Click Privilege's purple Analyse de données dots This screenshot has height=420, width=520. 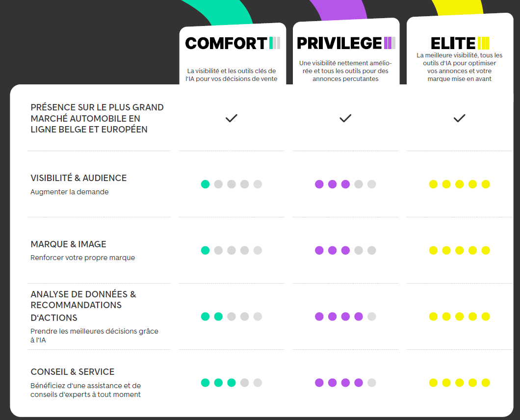[338, 316]
